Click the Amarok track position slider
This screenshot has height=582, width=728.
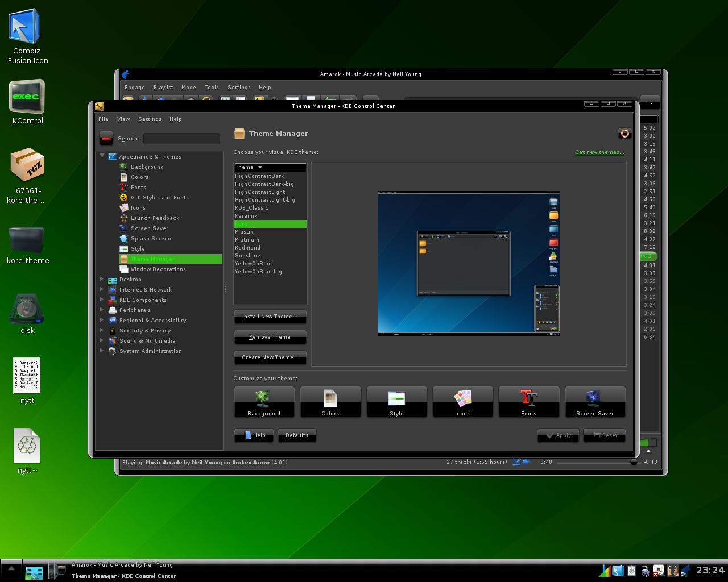point(598,462)
